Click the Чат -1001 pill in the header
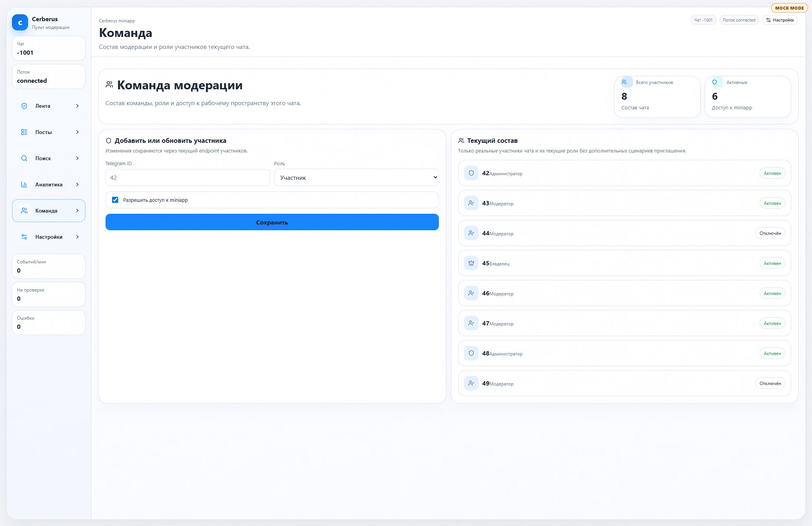This screenshot has width=812, height=526. pos(703,20)
